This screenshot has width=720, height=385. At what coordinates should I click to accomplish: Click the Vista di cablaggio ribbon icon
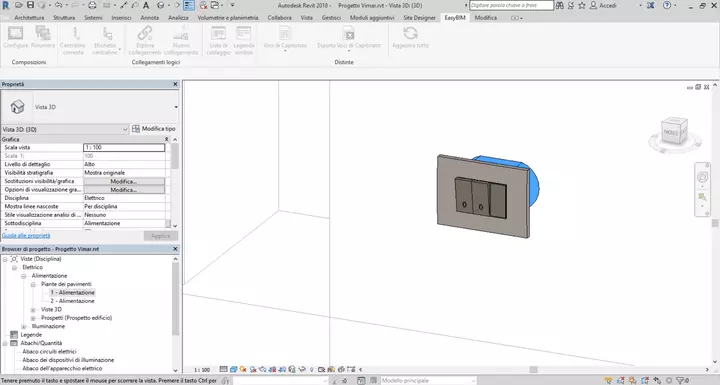218,33
